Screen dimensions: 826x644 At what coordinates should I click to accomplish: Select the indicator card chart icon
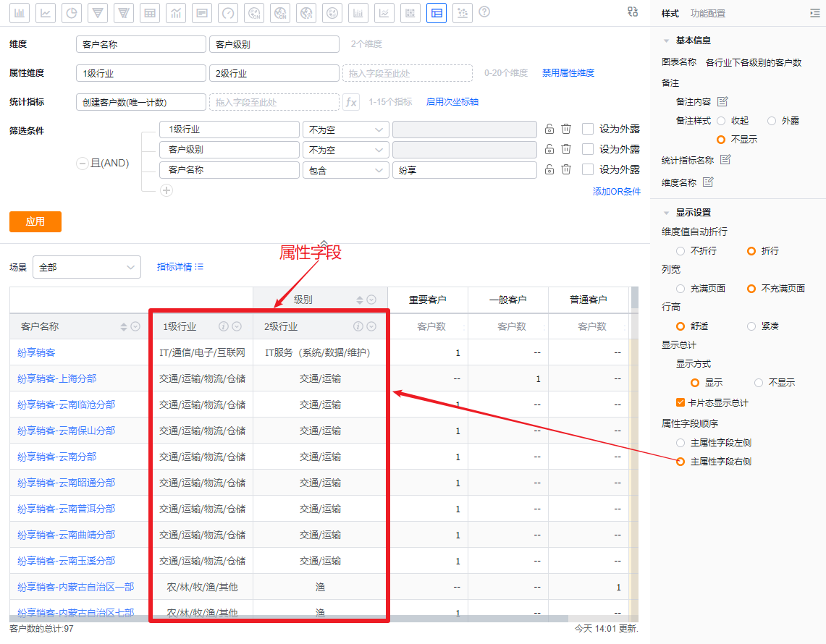(202, 12)
